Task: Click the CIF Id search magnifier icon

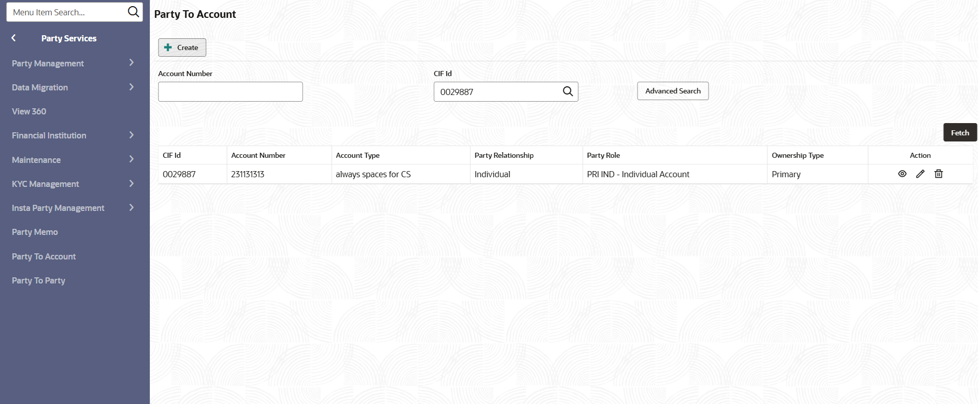Action: click(x=567, y=91)
